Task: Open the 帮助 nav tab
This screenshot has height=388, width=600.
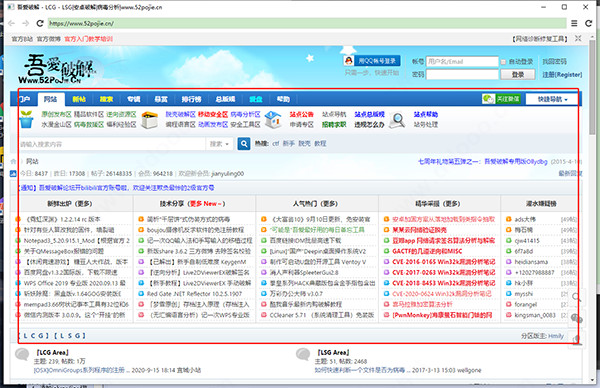Action: (283, 99)
